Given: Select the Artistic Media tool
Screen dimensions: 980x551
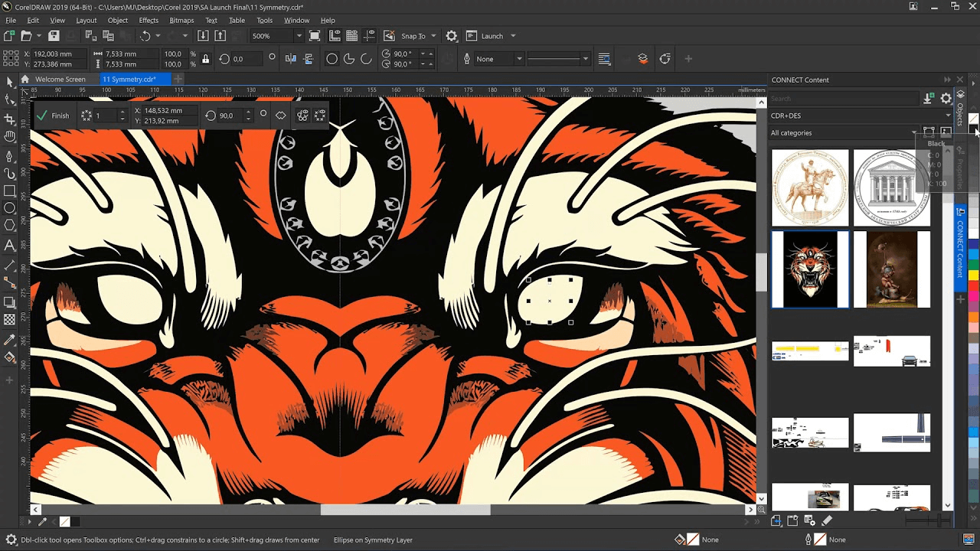Looking at the screenshot, I should (x=10, y=174).
